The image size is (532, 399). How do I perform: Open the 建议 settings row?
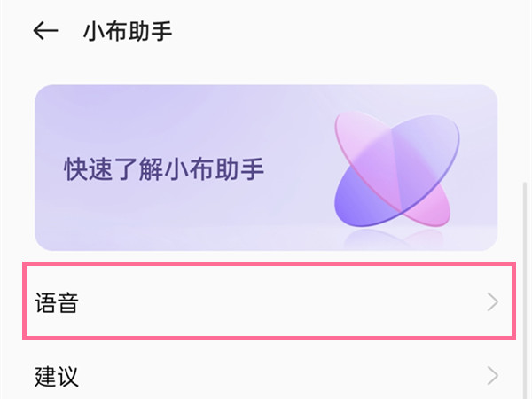[x=266, y=376]
